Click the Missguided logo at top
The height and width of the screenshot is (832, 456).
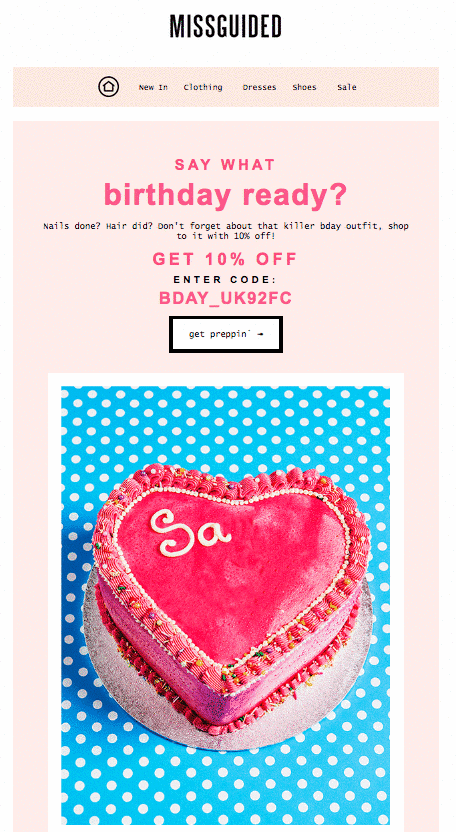pos(225,27)
